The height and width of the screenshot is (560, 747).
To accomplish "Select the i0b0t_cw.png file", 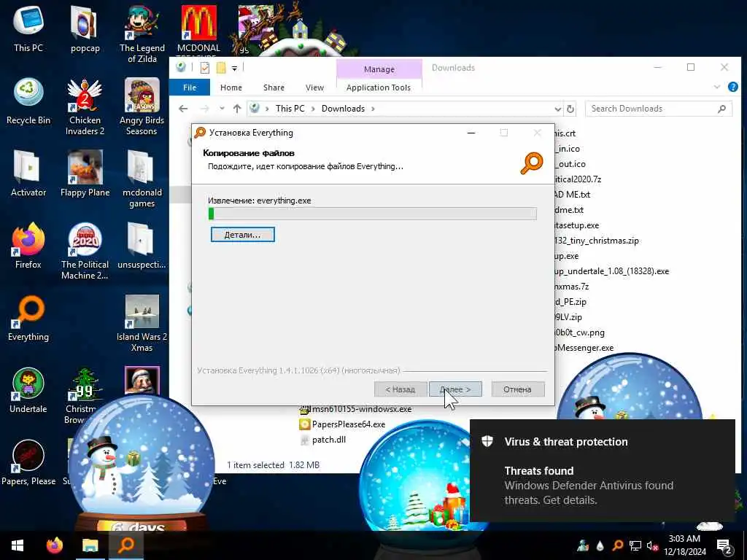I will (x=579, y=332).
